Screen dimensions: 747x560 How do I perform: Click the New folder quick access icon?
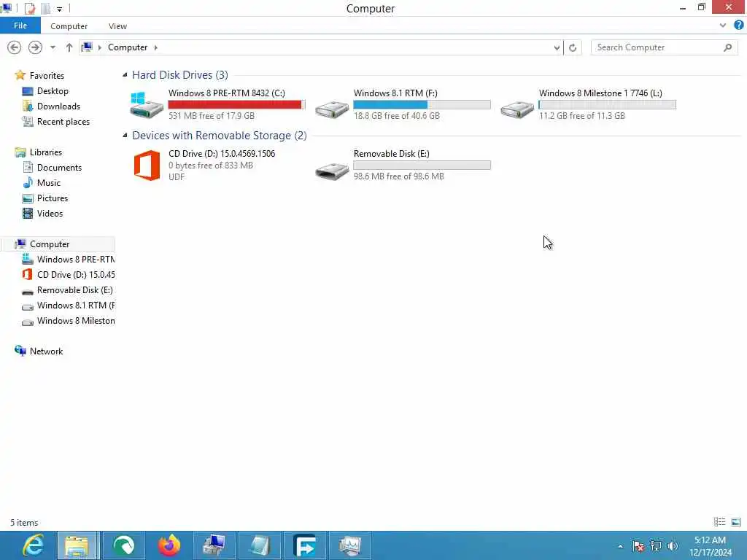[46, 8]
